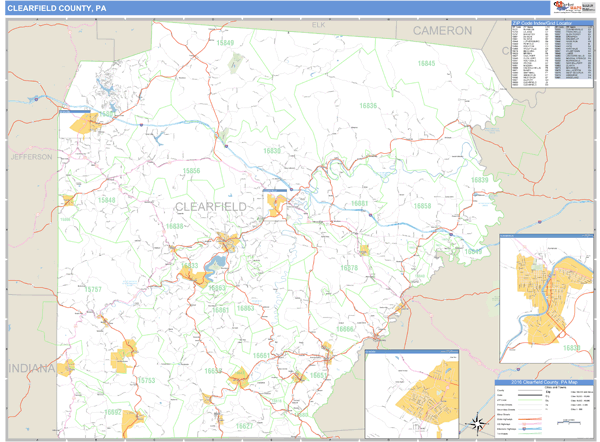Click the compass rose icon
Screen dimensions: 600x442
(x=477, y=423)
